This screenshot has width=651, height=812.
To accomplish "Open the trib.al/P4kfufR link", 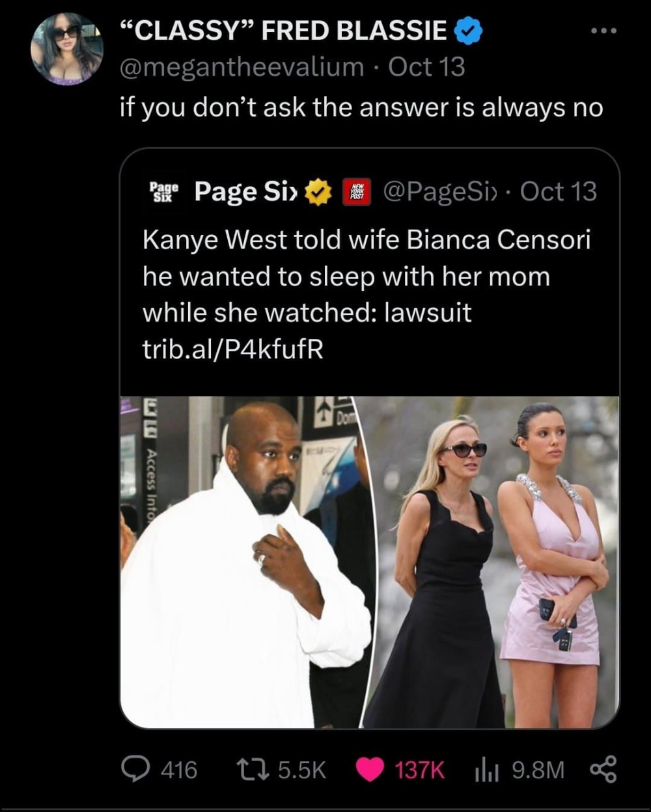I will (x=232, y=349).
